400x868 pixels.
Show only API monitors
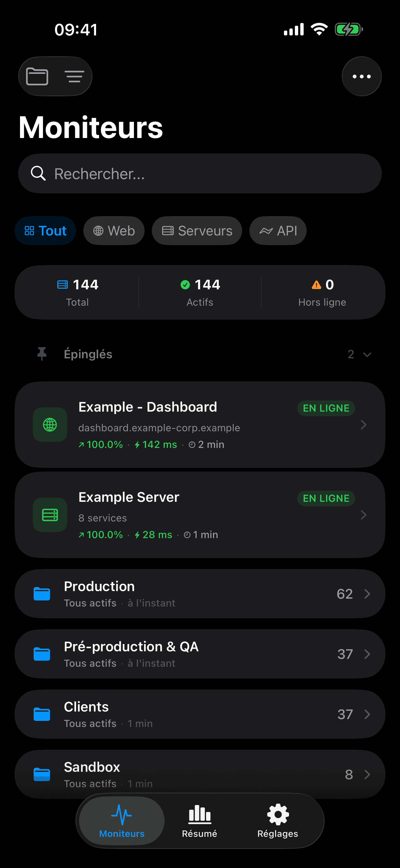click(x=278, y=231)
